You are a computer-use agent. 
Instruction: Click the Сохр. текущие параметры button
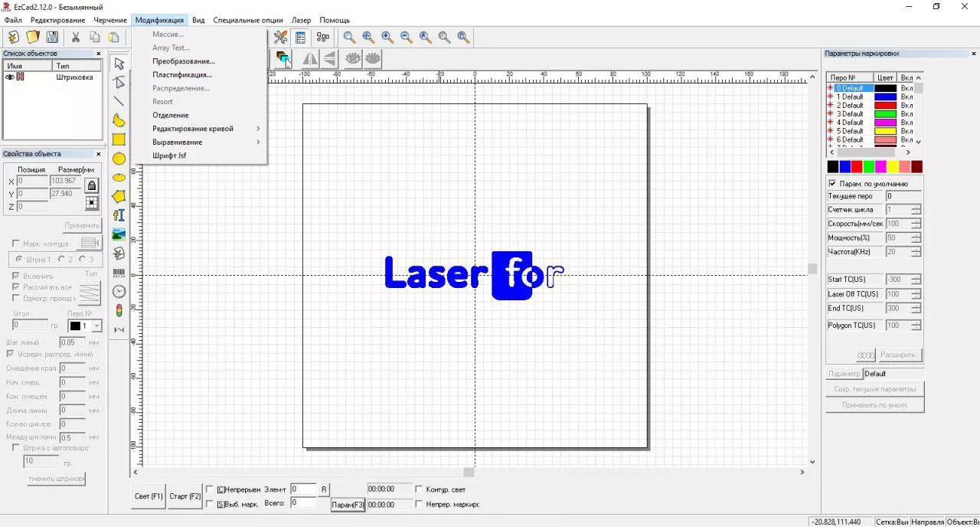click(x=875, y=389)
